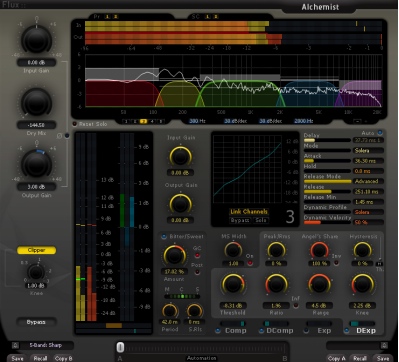Click the Ratio knob

click(276, 285)
